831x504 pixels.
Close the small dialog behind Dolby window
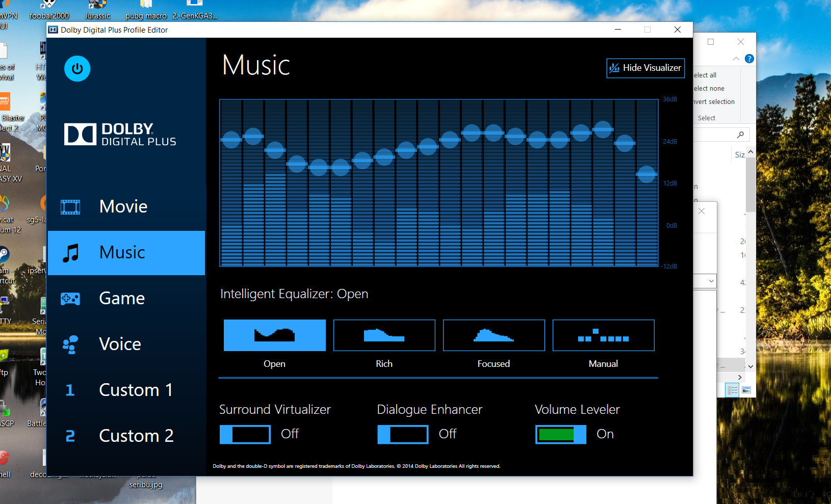(x=702, y=211)
